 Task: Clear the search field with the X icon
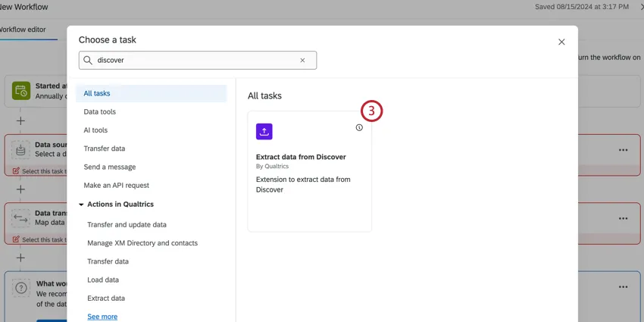coord(302,61)
